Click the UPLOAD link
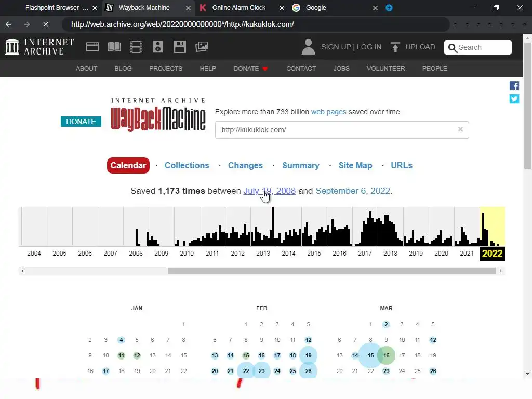The height and width of the screenshot is (399, 532). pyautogui.click(x=420, y=47)
